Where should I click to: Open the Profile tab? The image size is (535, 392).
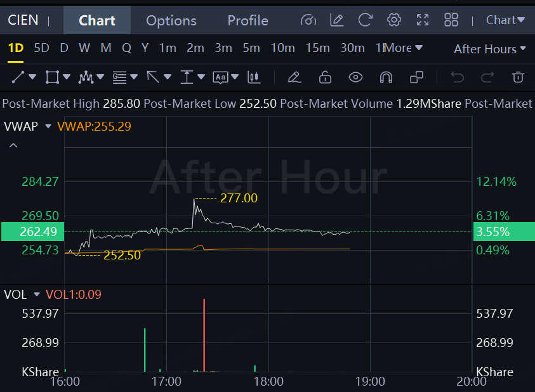248,20
